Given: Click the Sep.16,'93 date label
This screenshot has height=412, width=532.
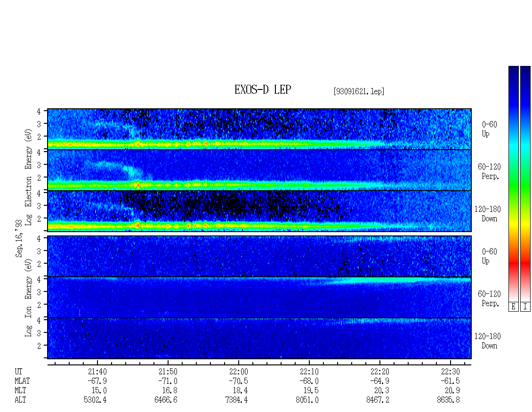Looking at the screenshot, I should click(19, 239).
